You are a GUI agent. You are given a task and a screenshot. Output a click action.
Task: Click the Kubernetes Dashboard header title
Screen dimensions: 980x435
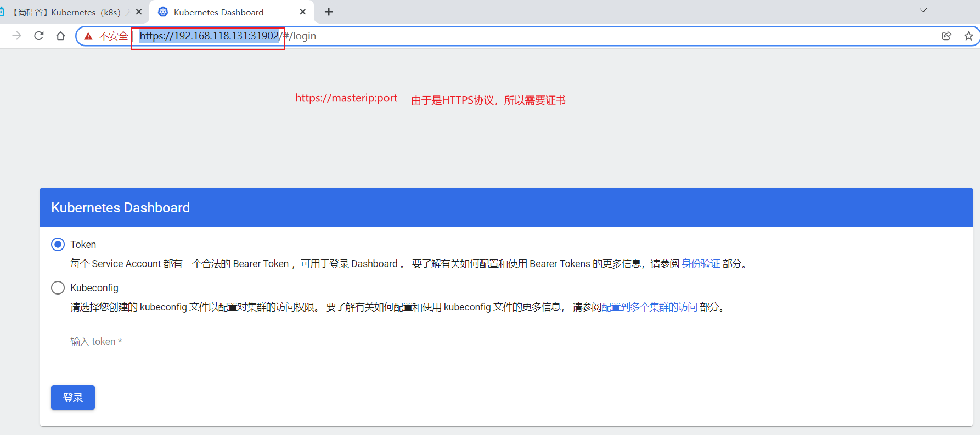point(121,207)
